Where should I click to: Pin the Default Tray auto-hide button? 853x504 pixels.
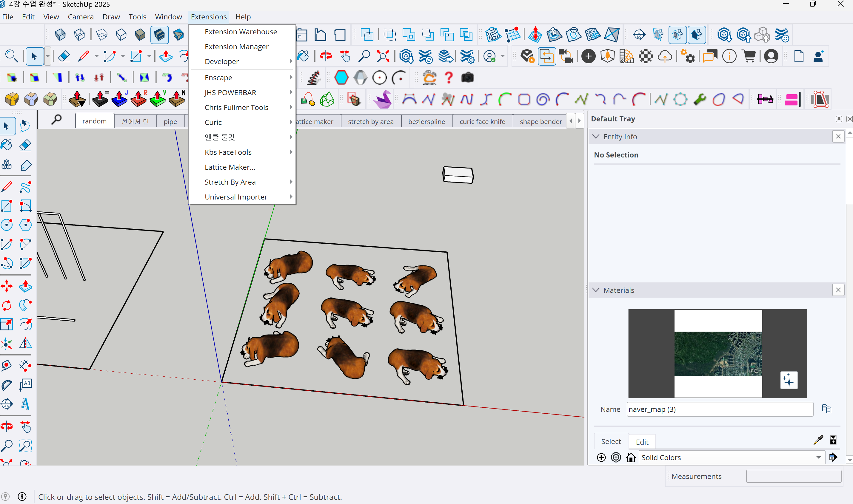pyautogui.click(x=839, y=119)
